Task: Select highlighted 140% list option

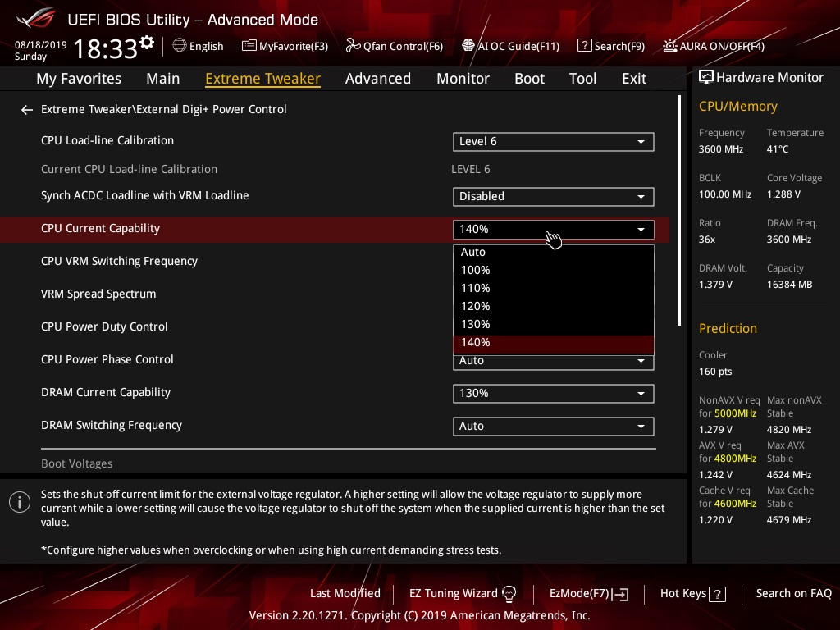Action: click(554, 343)
